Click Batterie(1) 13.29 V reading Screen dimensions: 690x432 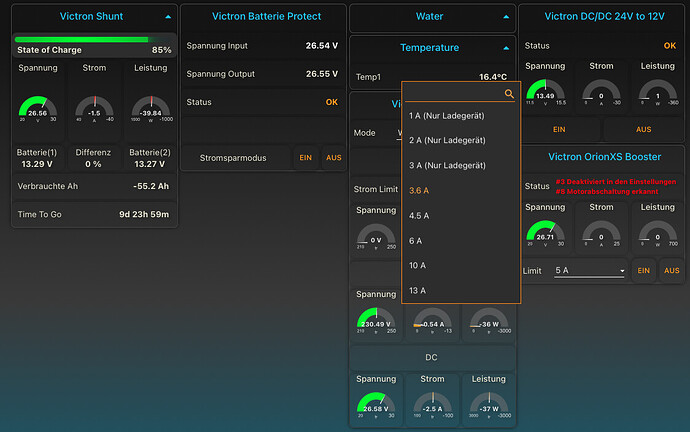tap(37, 158)
